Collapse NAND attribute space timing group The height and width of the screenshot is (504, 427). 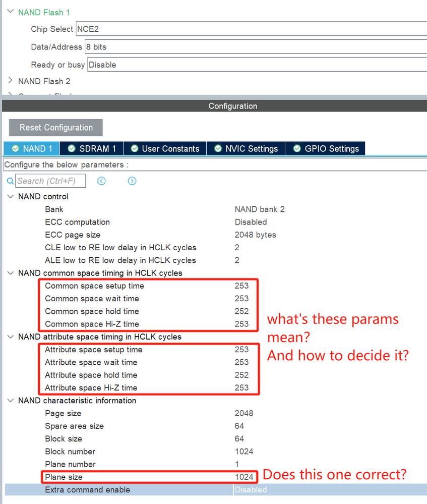click(10, 337)
